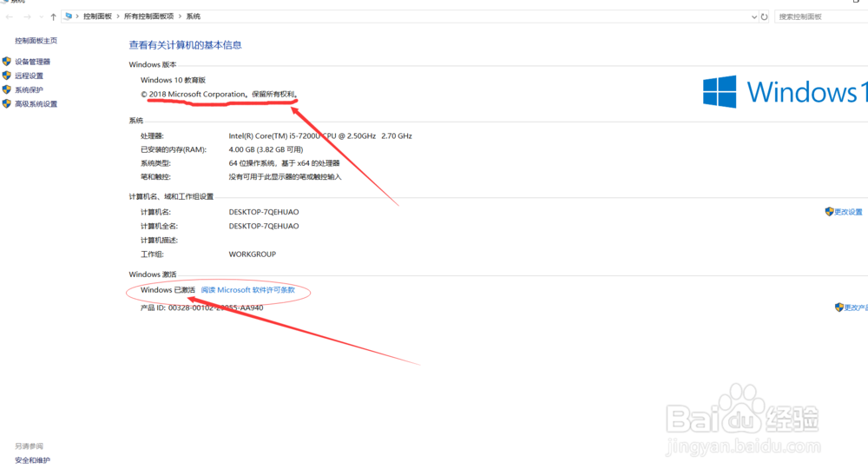Click the computer icon in address bar
The width and height of the screenshot is (868, 476).
pos(68,17)
